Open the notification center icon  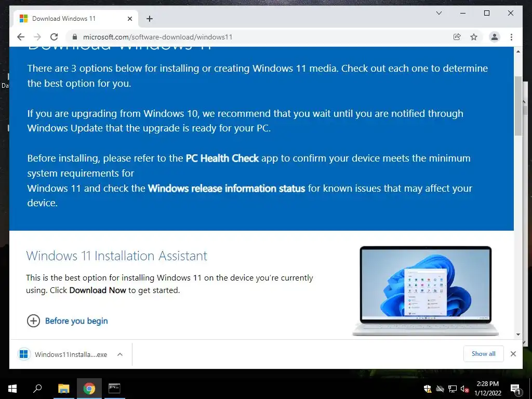[515, 389]
